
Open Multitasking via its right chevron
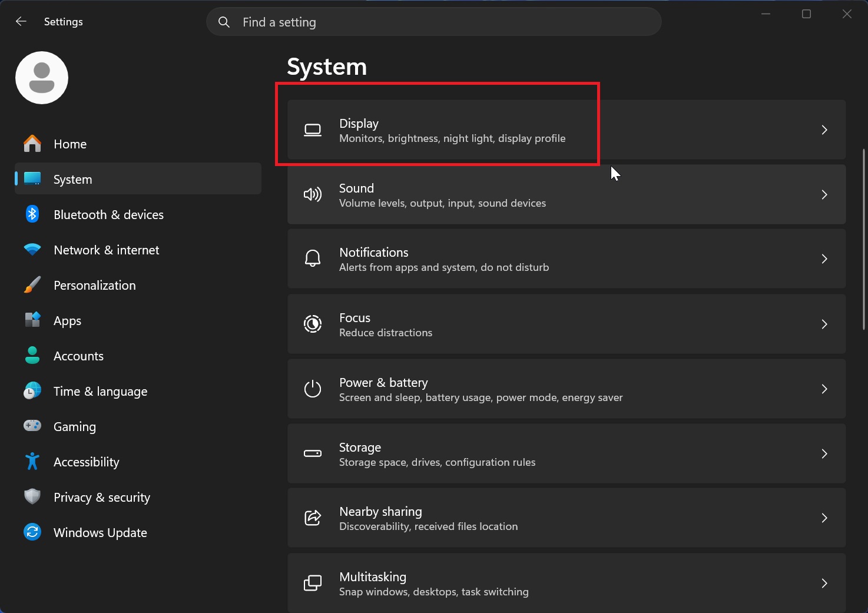tap(824, 583)
